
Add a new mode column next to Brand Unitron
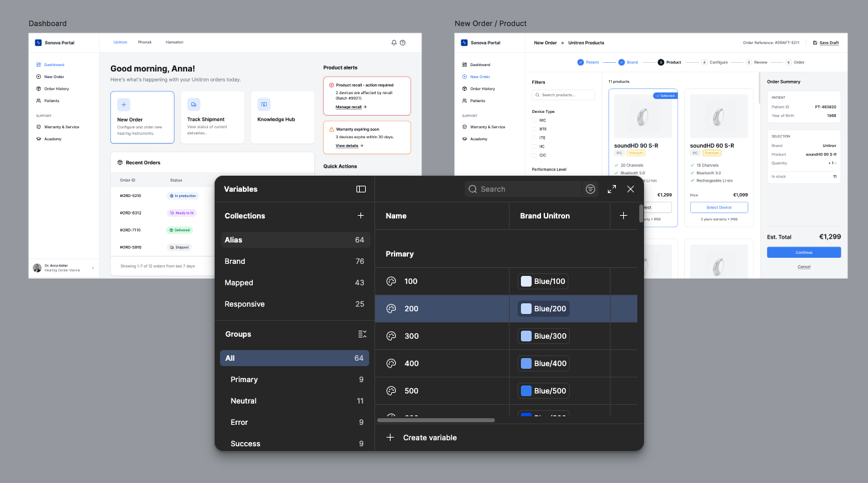(x=624, y=216)
